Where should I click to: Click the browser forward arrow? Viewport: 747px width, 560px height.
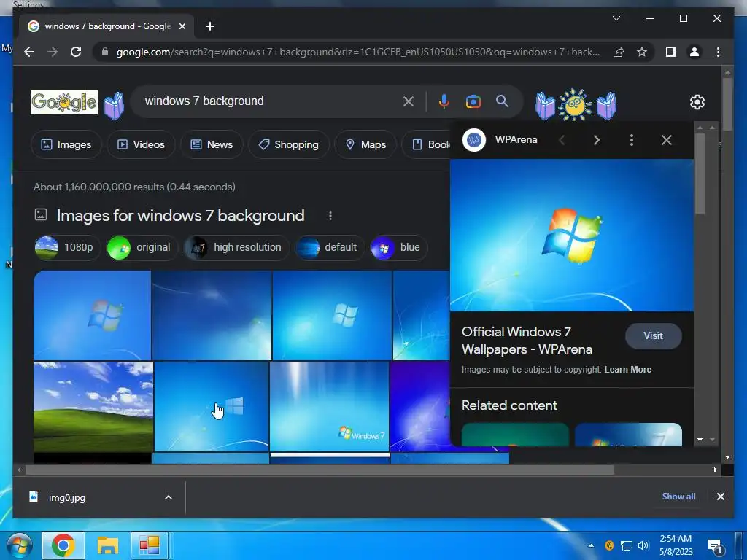tap(53, 52)
